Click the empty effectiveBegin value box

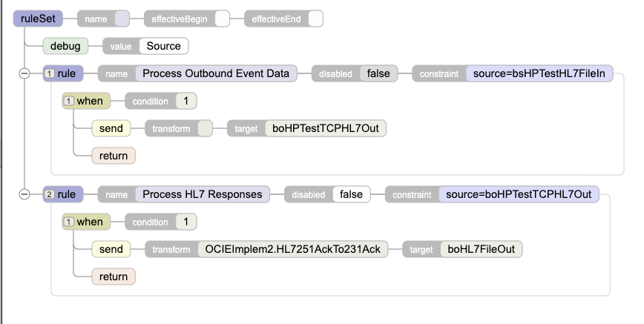point(222,19)
